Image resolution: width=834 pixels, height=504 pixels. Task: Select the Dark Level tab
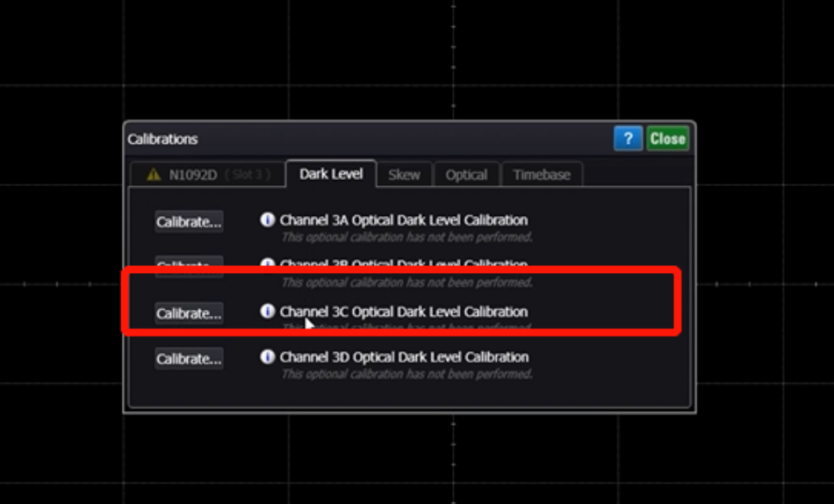331,174
